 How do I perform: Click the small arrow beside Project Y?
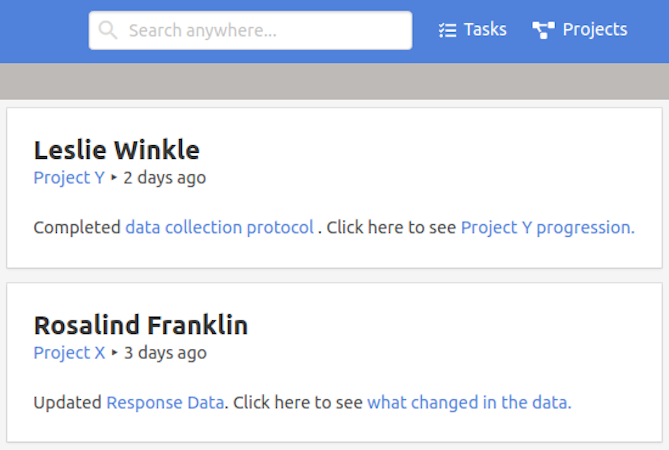pyautogui.click(x=114, y=178)
